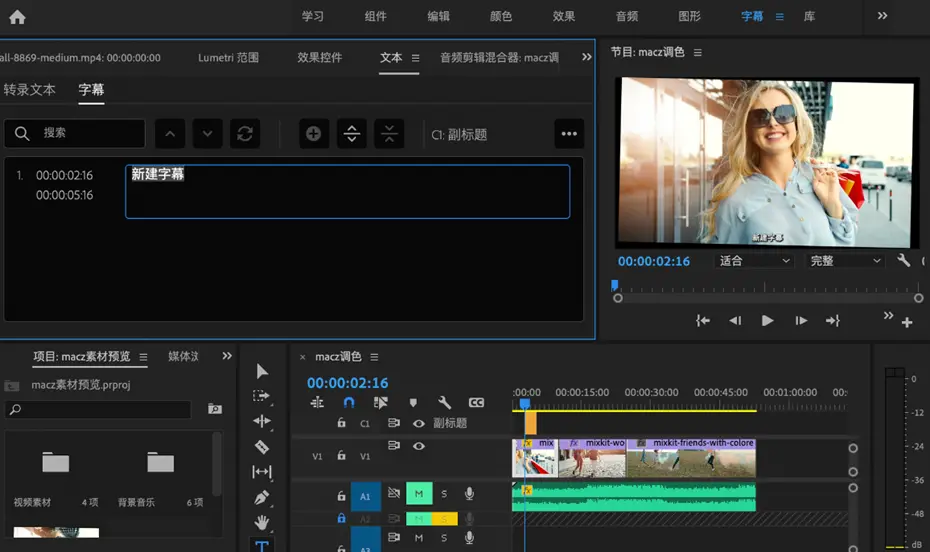This screenshot has height=552, width=930.
Task: Select the Razor tool
Action: point(262,446)
